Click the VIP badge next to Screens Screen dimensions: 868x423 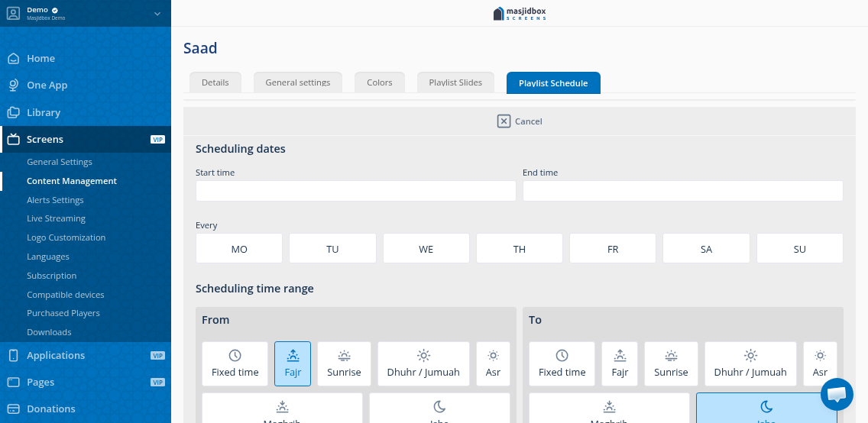coord(157,139)
